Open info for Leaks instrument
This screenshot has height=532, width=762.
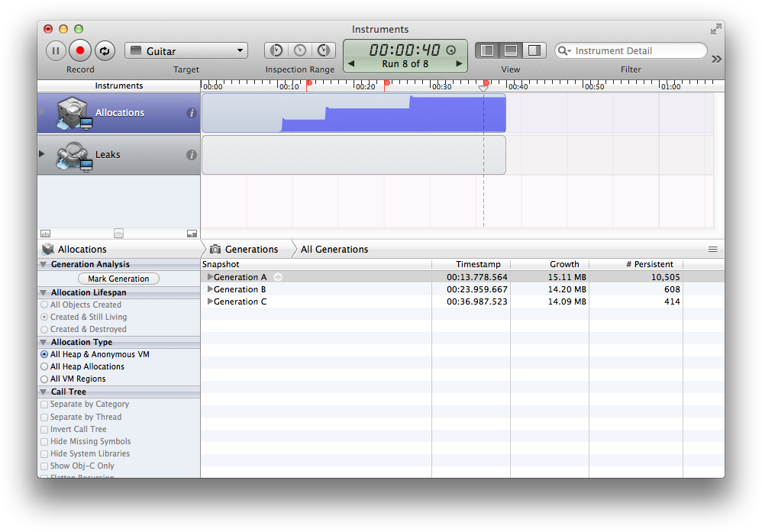[192, 155]
